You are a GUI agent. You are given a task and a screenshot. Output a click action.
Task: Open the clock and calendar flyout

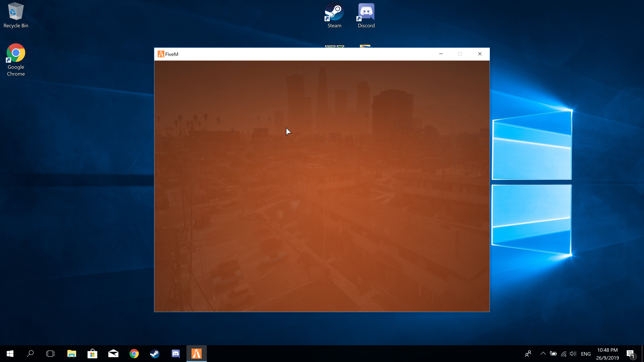pyautogui.click(x=607, y=354)
